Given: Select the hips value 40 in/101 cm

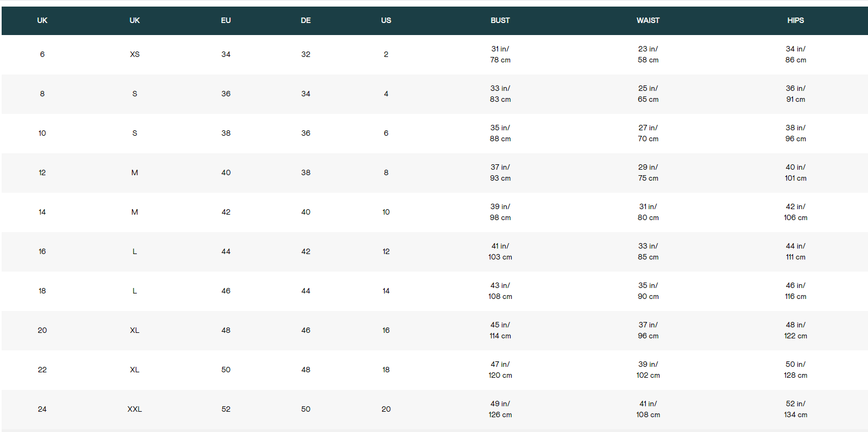Looking at the screenshot, I should 795,172.
